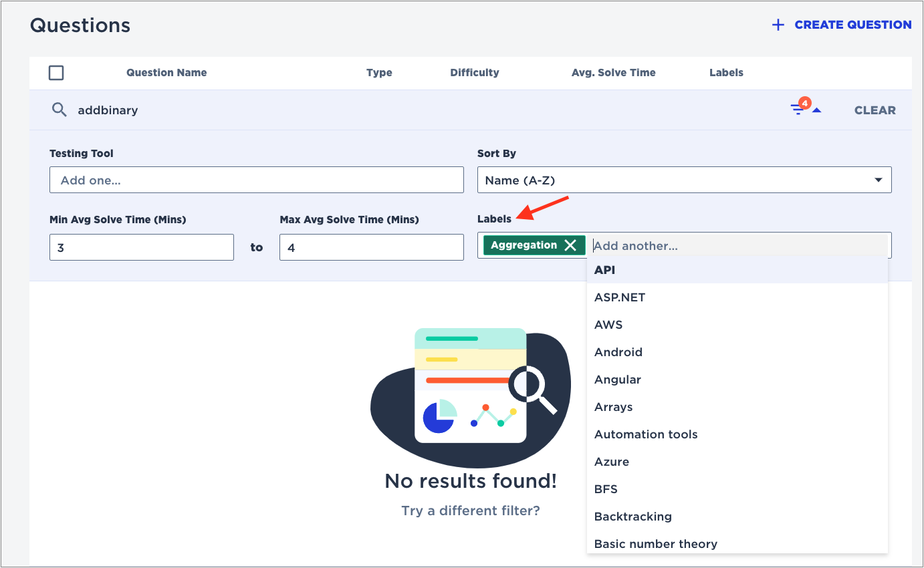Click the CLEAR button
924x568 pixels.
click(x=875, y=110)
